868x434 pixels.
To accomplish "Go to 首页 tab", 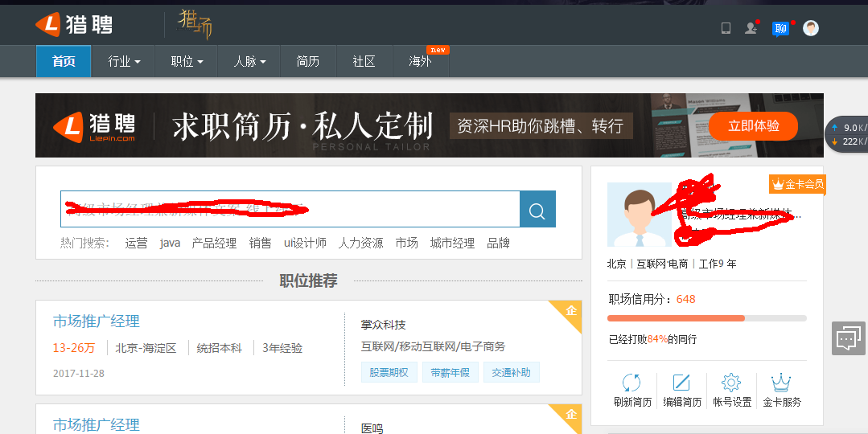I will [x=64, y=61].
